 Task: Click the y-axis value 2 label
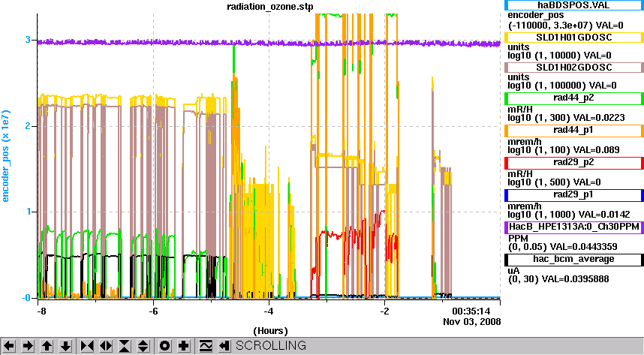(x=28, y=126)
